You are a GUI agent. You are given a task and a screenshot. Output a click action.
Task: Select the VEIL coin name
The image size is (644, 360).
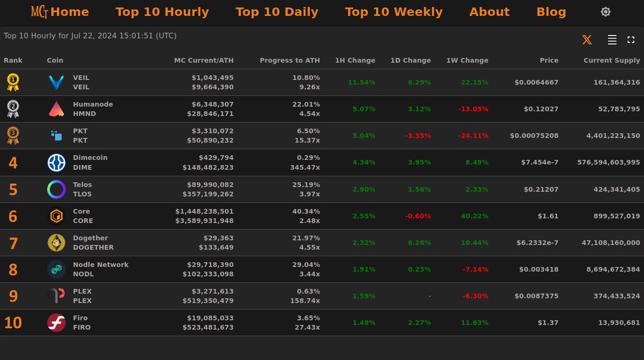coord(81,82)
